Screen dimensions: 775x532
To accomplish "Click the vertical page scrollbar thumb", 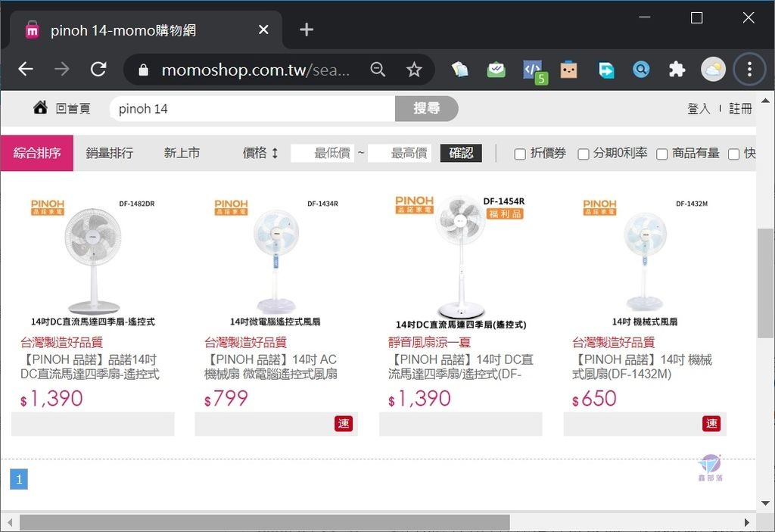I will pos(765,283).
